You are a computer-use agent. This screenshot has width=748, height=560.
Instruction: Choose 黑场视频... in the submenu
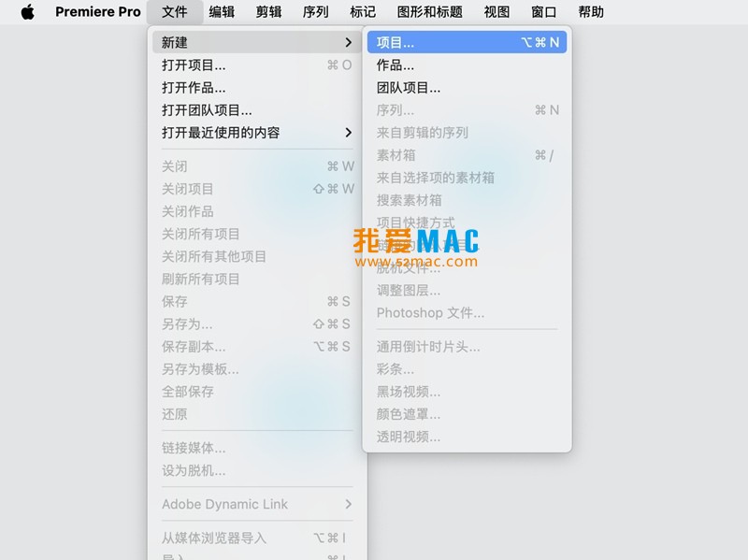(467, 392)
